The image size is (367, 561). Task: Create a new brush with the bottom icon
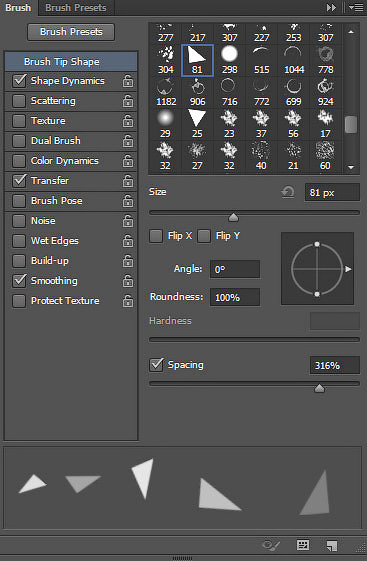pos(332,545)
